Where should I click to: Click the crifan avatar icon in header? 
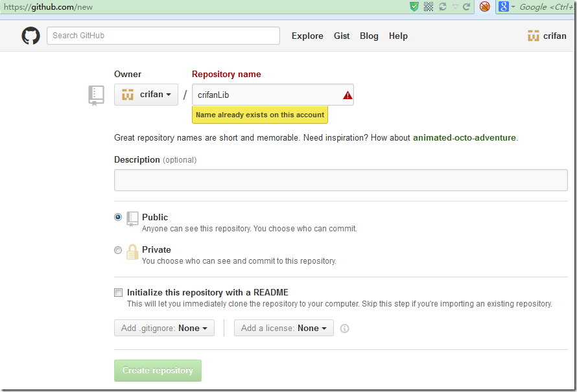pos(533,36)
